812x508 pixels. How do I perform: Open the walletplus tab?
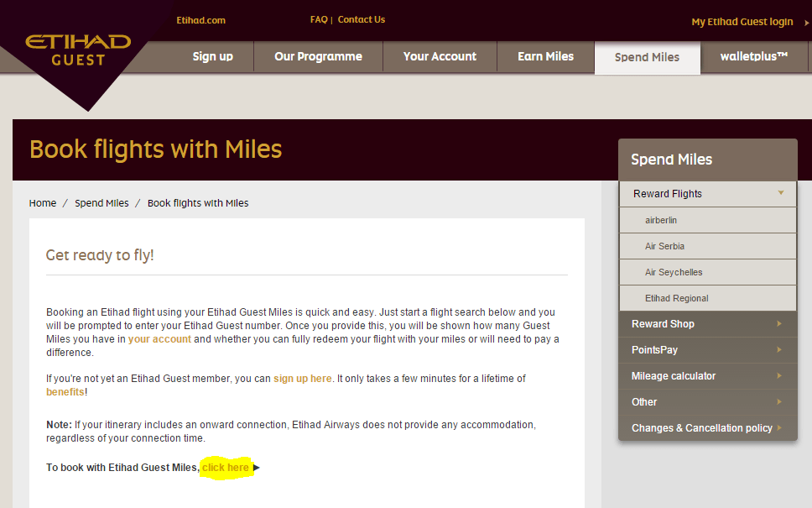pos(754,56)
